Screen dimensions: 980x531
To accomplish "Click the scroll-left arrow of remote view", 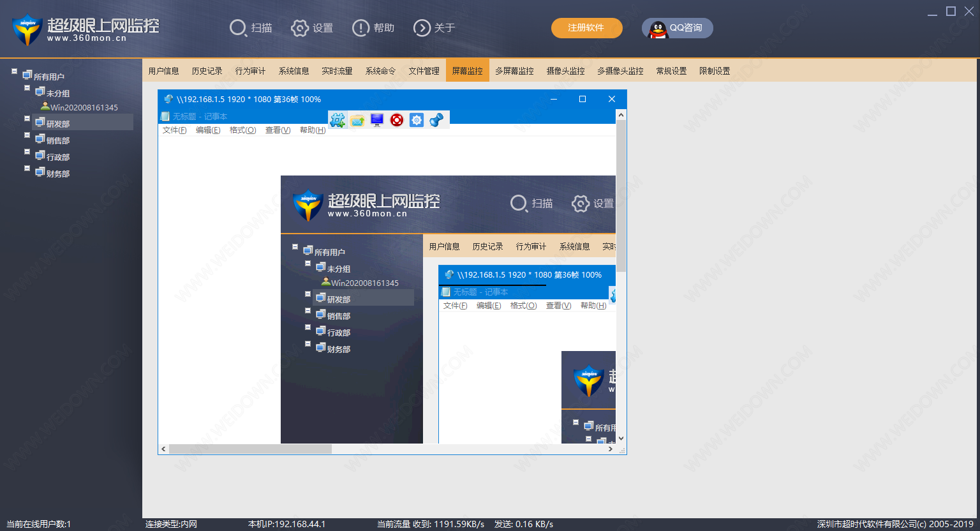I will pyautogui.click(x=163, y=449).
